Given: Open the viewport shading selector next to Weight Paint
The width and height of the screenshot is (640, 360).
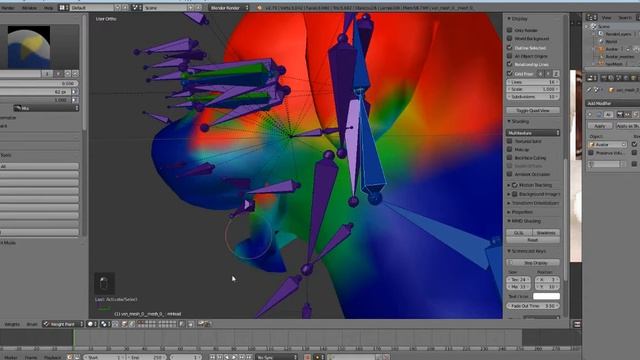Looking at the screenshot, I should pos(92,324).
